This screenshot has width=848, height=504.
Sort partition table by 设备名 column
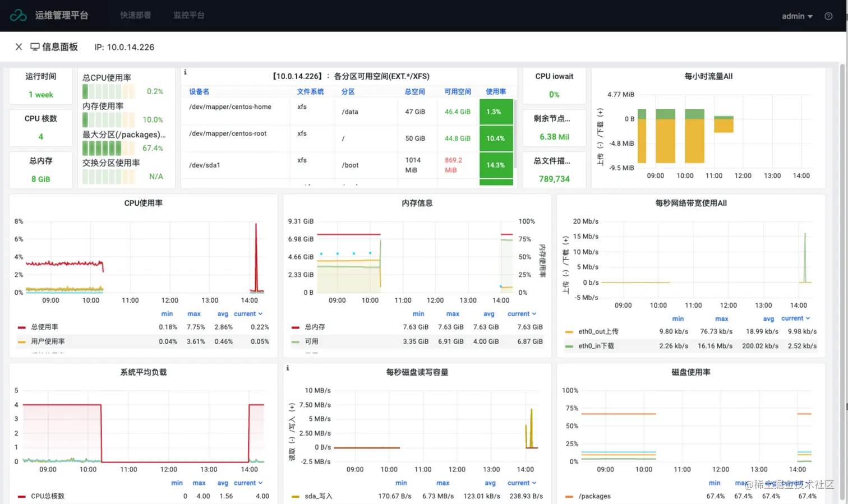click(x=199, y=91)
